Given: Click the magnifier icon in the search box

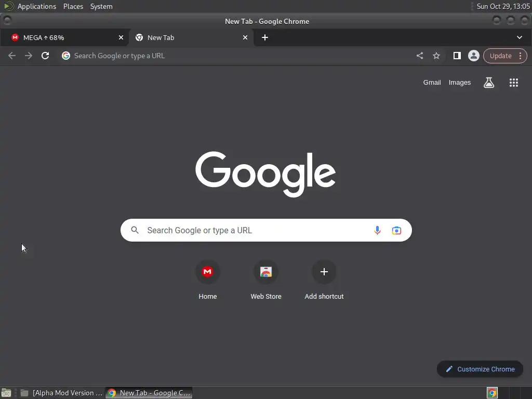Looking at the screenshot, I should pyautogui.click(x=135, y=230).
